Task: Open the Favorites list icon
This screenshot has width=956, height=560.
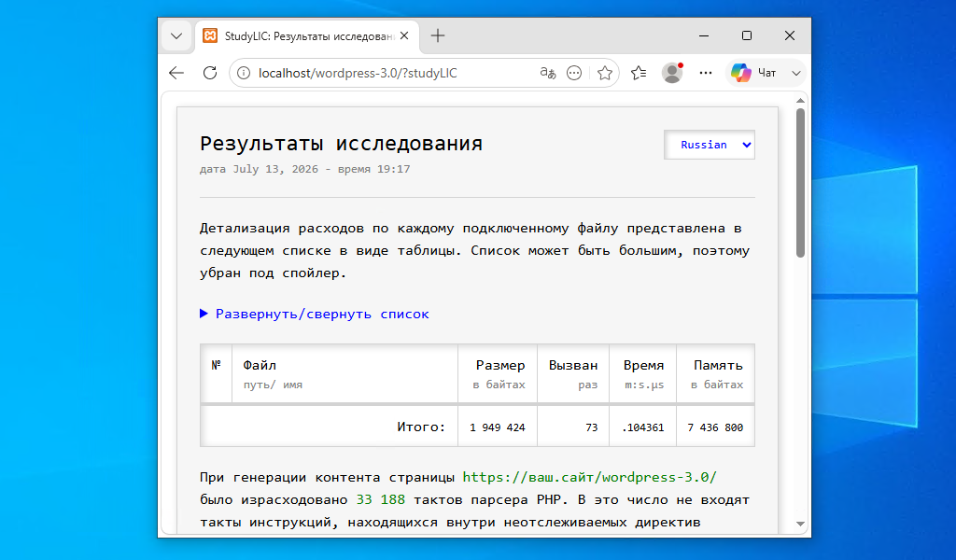Action: point(639,73)
